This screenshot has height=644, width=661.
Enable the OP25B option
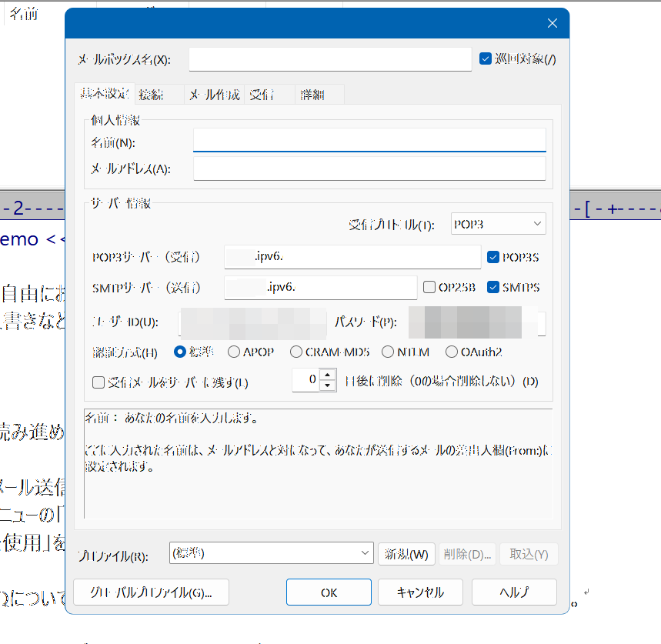coord(429,287)
